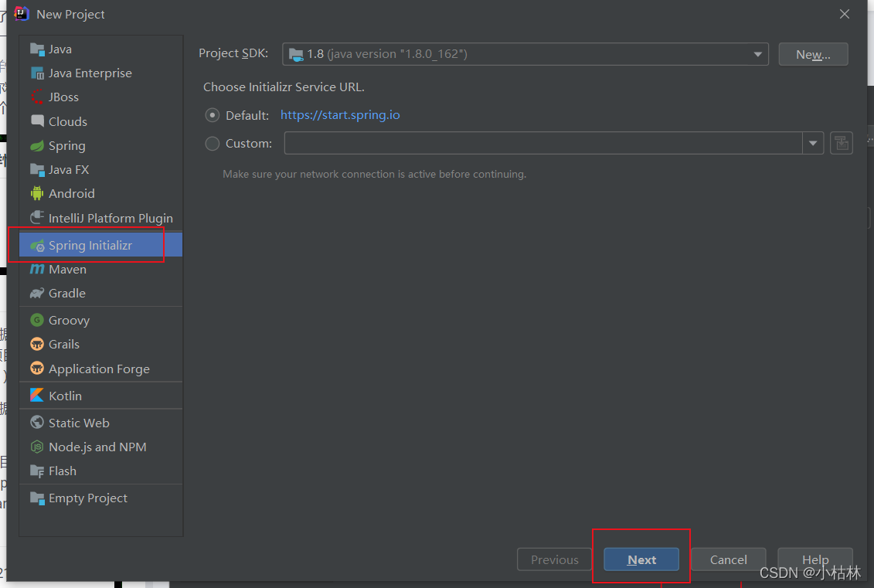This screenshot has height=588, width=874.
Task: Click the Kotlin logo icon
Action: point(37,395)
